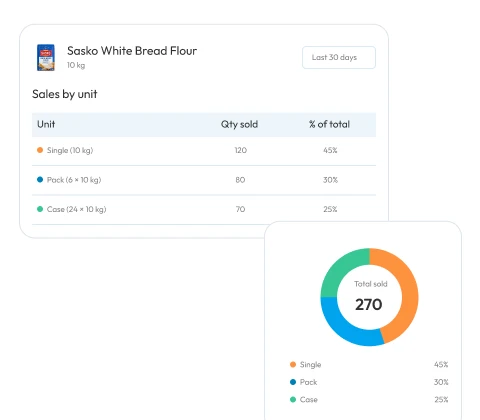This screenshot has width=480, height=420.
Task: Click the blue dot beside Pack (6 × 10 kg)
Action: point(40,180)
